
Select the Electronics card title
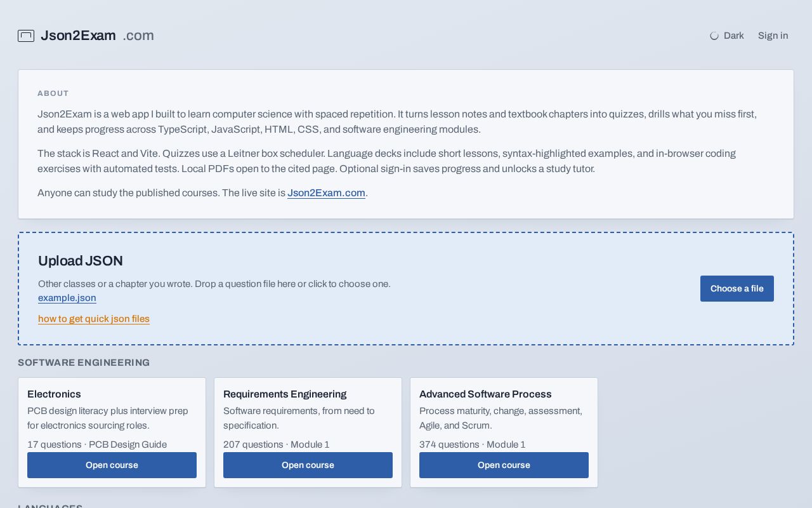(x=54, y=394)
